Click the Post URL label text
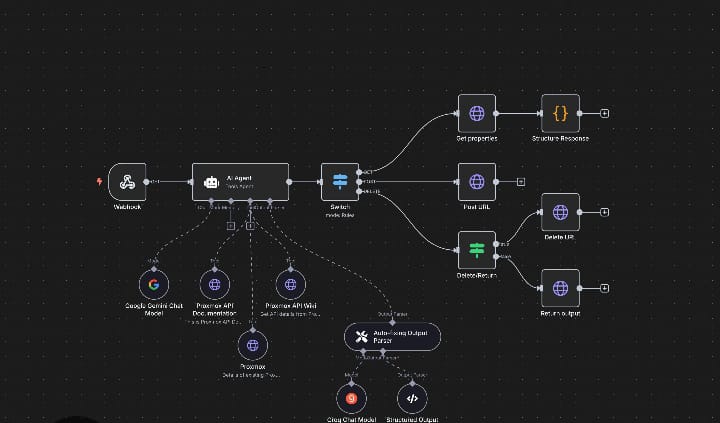This screenshot has height=423, width=720. pos(477,207)
